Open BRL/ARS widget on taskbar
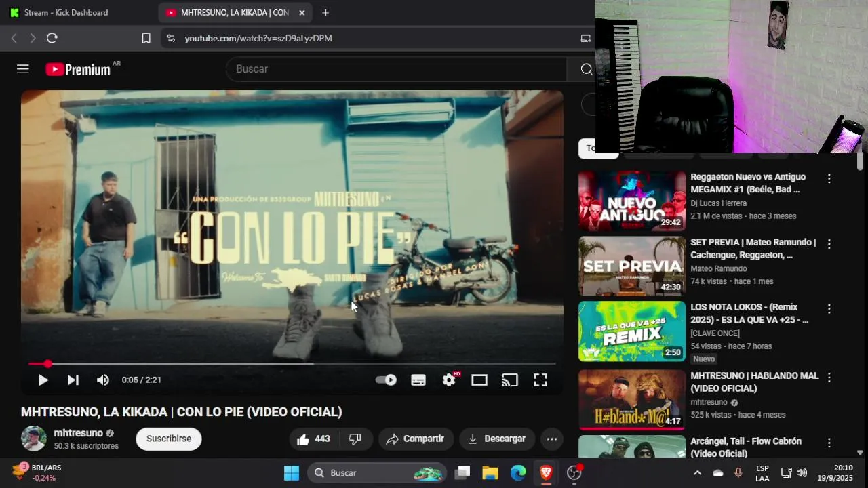Image resolution: width=868 pixels, height=488 pixels. [37, 473]
